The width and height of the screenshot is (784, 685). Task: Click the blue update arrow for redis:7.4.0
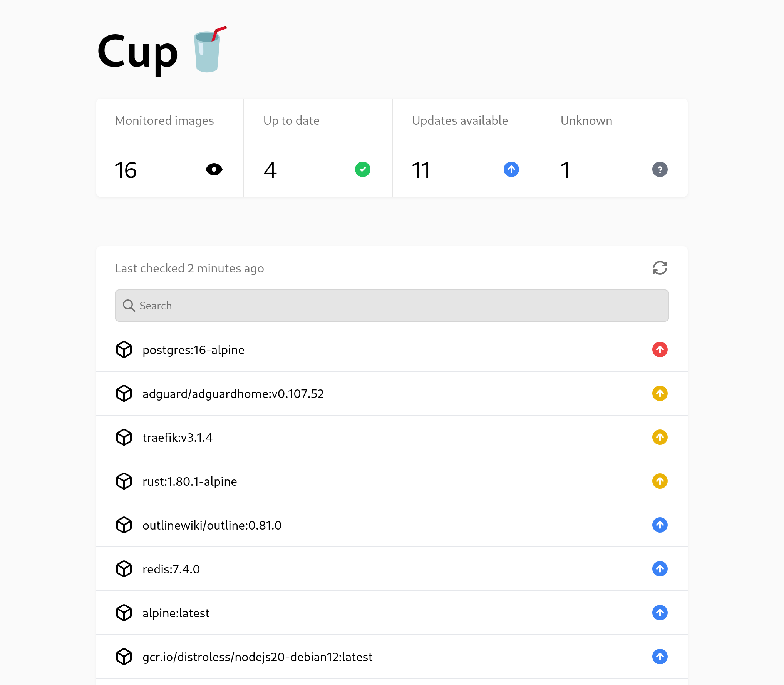[660, 569]
